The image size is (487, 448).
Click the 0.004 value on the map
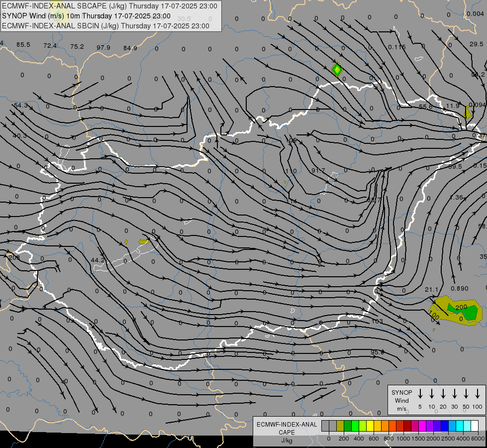pyautogui.click(x=475, y=13)
